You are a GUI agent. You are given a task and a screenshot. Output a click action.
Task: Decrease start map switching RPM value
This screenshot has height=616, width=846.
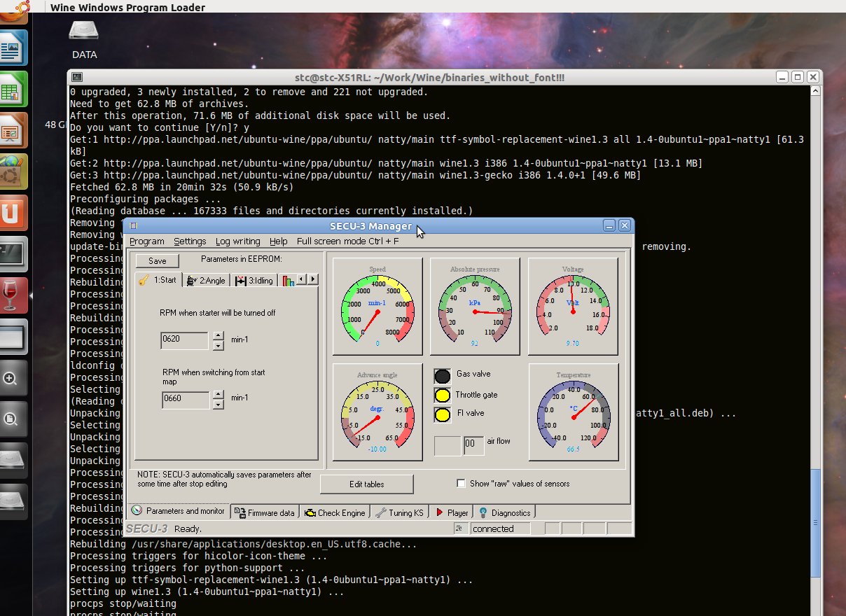[219, 405]
